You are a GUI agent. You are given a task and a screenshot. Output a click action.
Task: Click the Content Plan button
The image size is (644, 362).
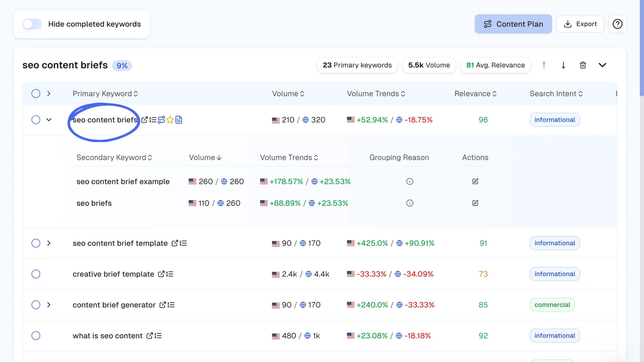[x=513, y=24]
